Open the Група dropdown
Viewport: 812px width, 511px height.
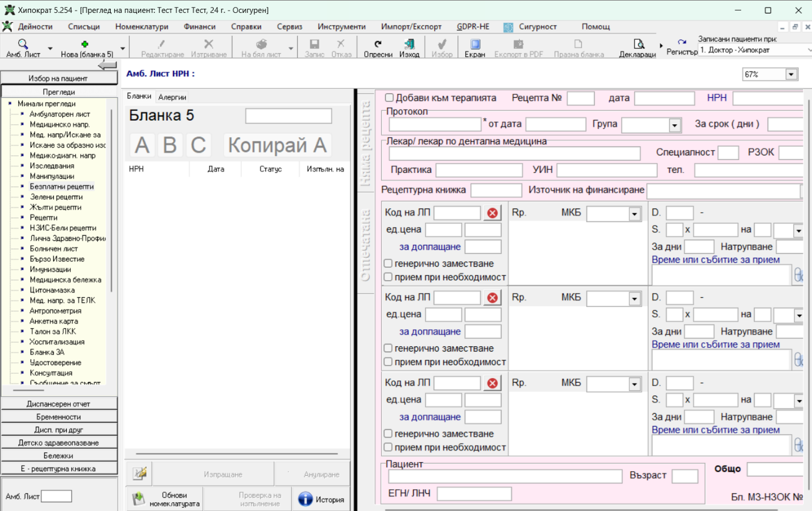click(675, 125)
